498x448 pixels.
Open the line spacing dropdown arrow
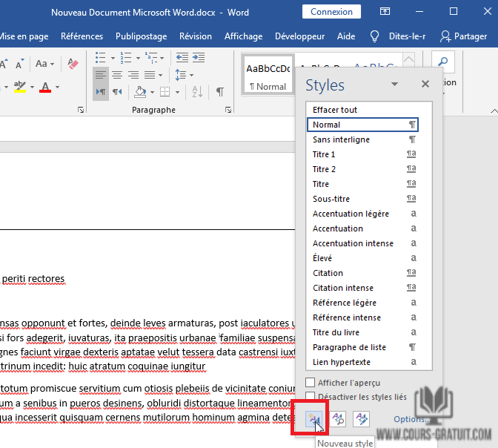(x=191, y=75)
